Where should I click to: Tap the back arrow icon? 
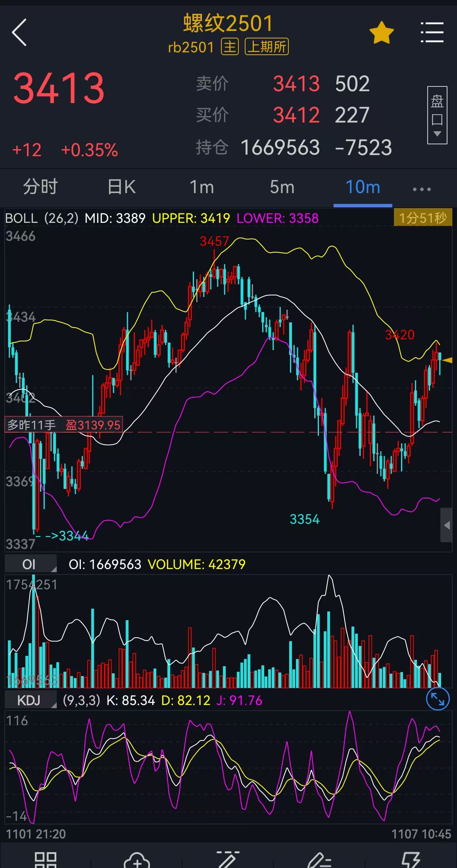click(19, 33)
